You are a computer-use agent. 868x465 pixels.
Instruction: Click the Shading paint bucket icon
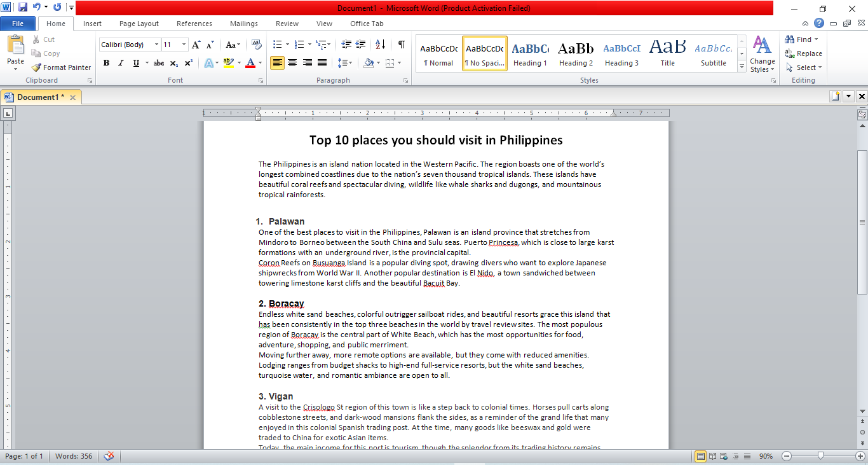pos(369,63)
